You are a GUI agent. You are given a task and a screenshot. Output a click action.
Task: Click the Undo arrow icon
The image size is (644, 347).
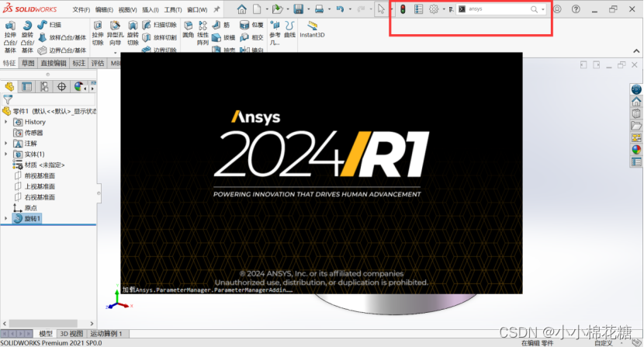click(x=340, y=9)
